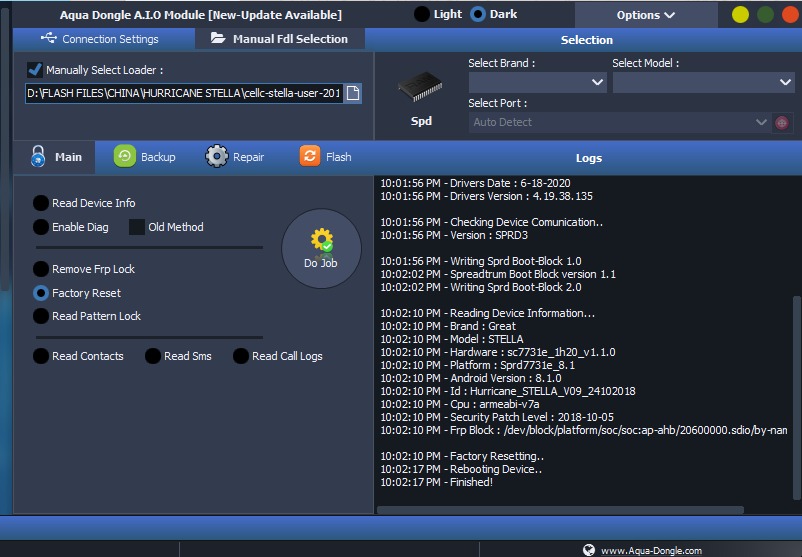Select the Dark theme radio button

478,14
